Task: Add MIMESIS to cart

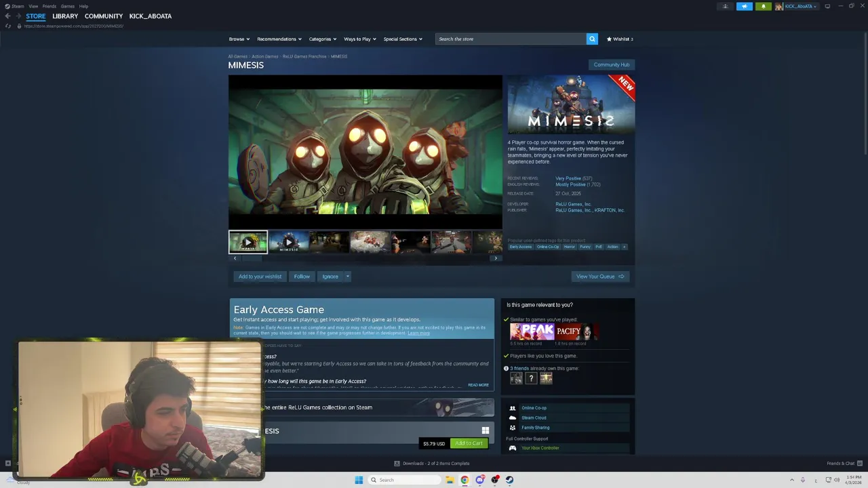Action: pos(469,443)
